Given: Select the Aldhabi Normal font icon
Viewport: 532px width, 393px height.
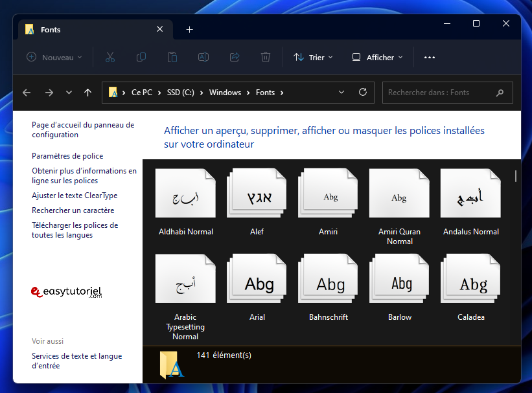Looking at the screenshot, I should pyautogui.click(x=185, y=194).
